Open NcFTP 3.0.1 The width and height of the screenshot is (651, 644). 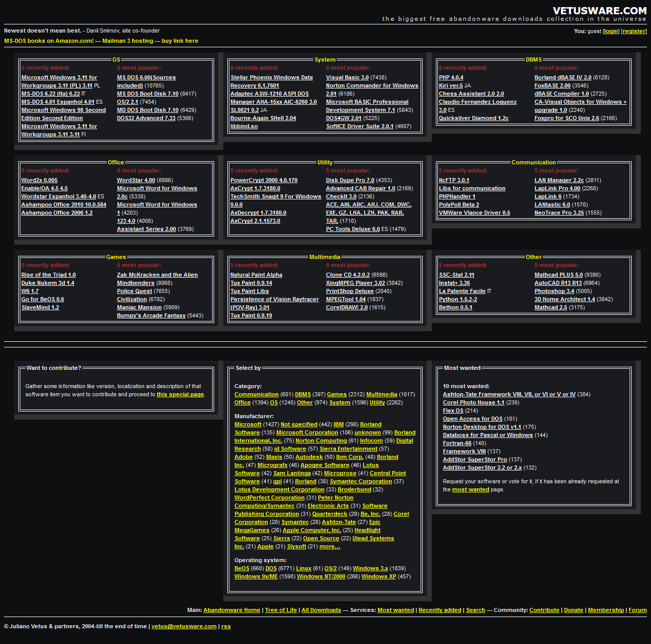coord(454,180)
